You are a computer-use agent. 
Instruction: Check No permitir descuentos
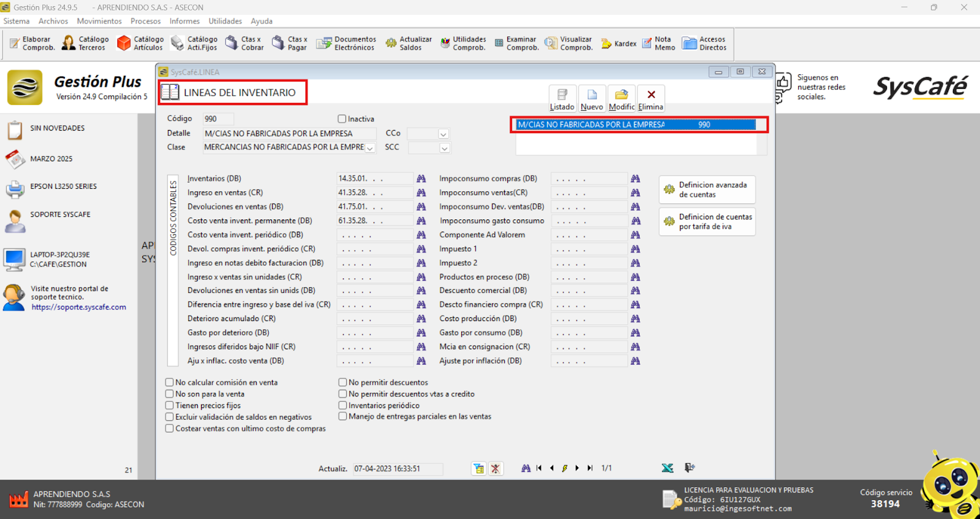[343, 382]
